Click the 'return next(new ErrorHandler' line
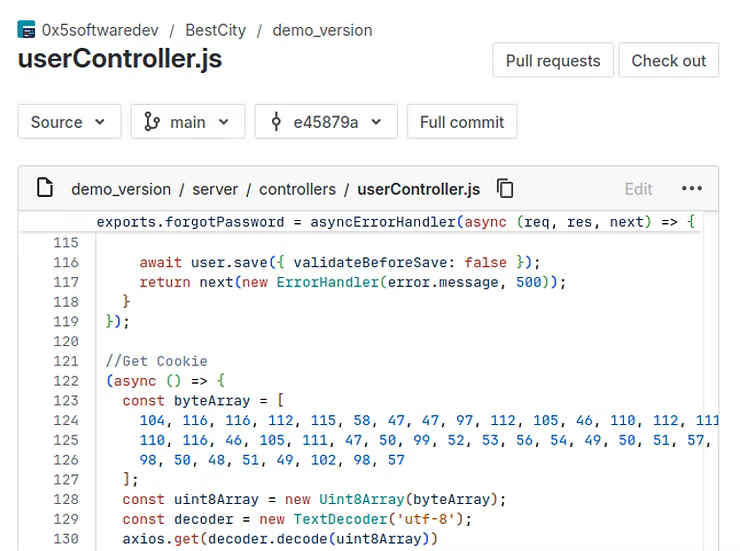The image size is (740, 551). (x=353, y=282)
